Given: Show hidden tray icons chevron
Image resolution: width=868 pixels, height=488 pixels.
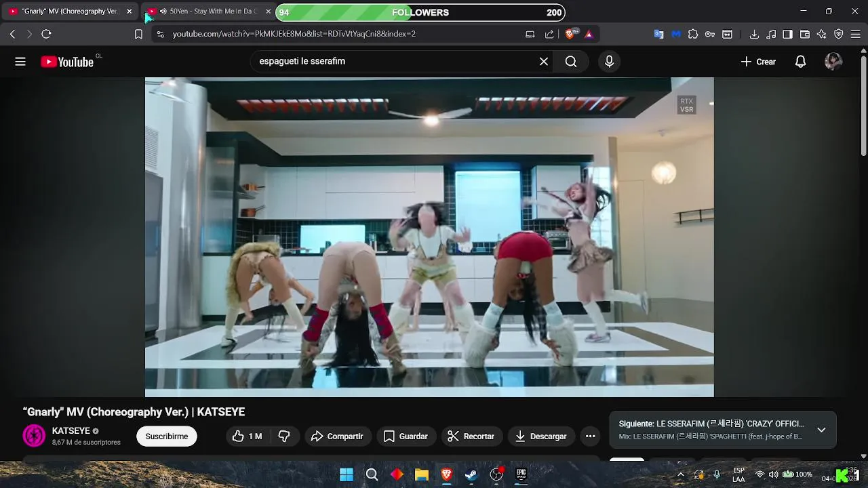Looking at the screenshot, I should pos(681,474).
